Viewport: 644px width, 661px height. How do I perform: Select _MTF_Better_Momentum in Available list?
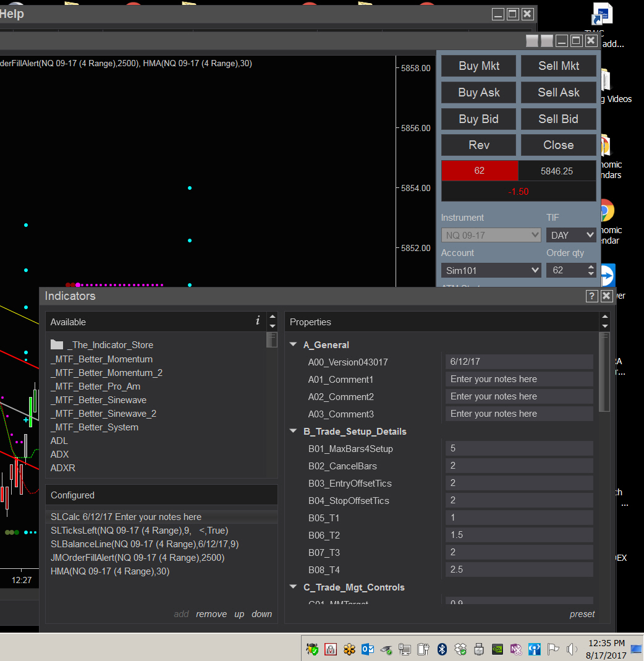click(x=101, y=359)
